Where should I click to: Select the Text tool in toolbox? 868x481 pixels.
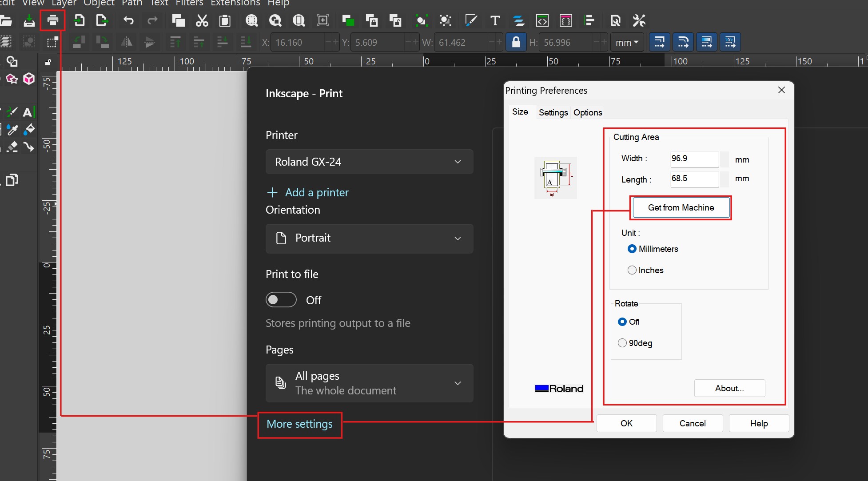(28, 112)
